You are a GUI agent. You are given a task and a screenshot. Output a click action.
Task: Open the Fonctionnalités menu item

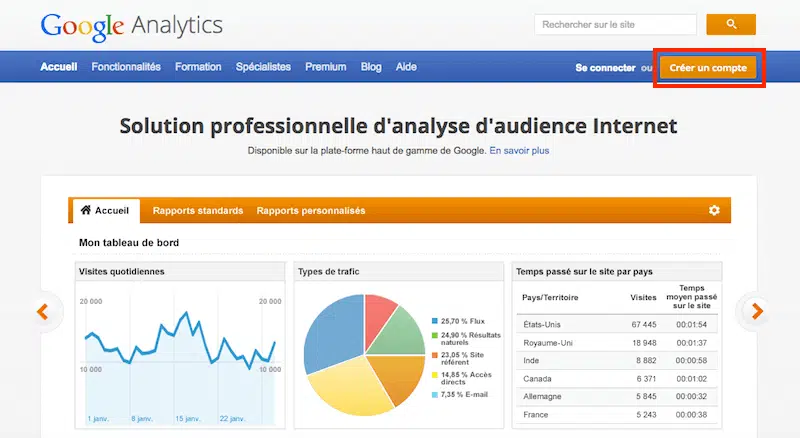pyautogui.click(x=126, y=67)
